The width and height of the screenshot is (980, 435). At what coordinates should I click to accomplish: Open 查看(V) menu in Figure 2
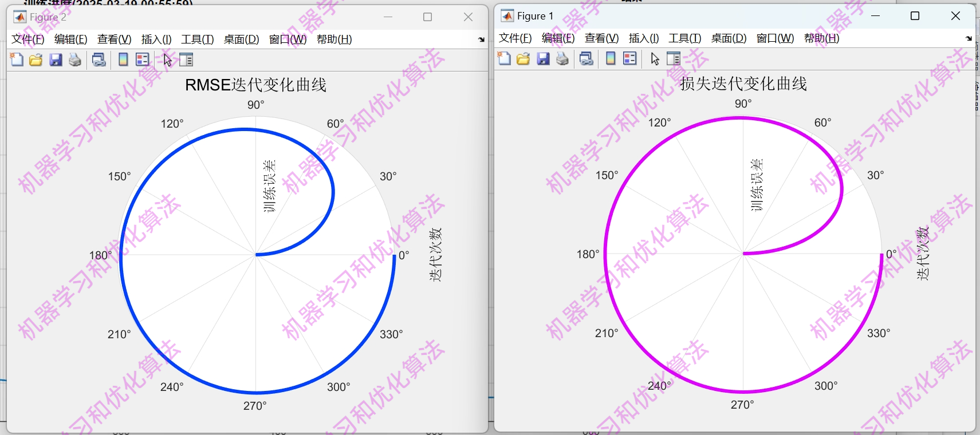coord(115,39)
